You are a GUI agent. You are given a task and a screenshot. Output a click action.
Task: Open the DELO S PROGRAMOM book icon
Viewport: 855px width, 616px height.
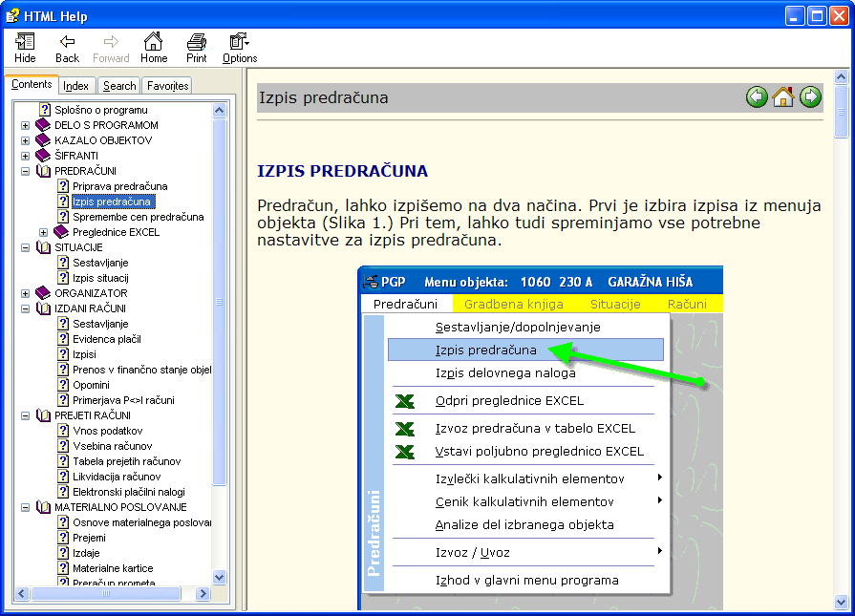point(43,125)
